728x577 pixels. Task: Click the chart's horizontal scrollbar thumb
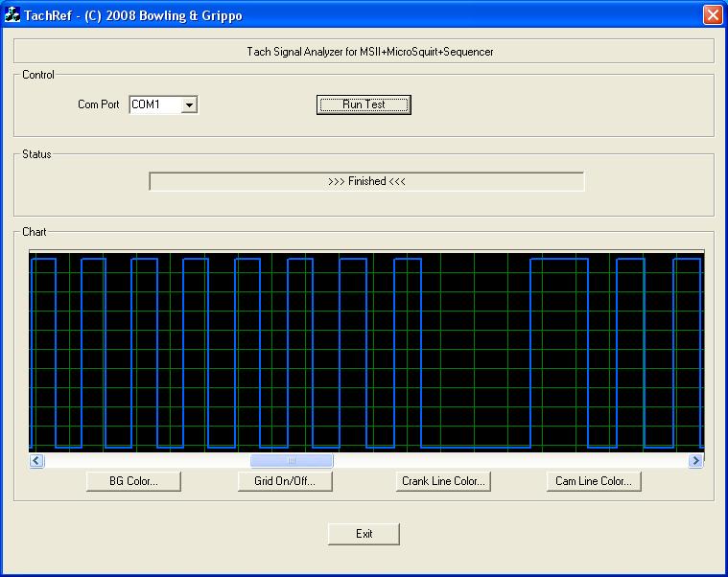coord(292,461)
